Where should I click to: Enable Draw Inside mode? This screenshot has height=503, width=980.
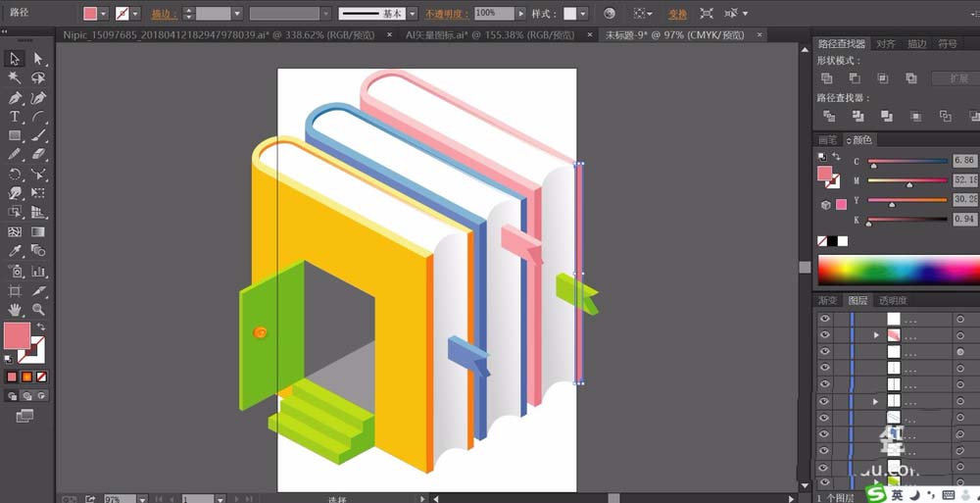coord(41,395)
